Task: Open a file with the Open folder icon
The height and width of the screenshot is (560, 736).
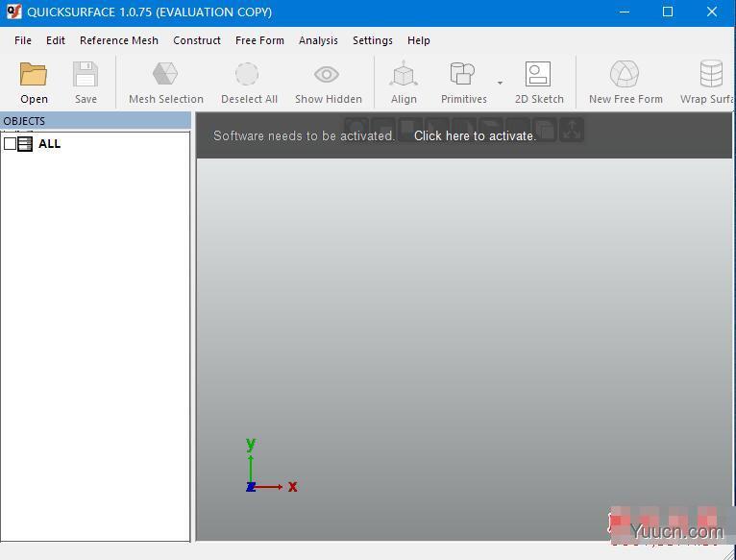Action: [34, 74]
